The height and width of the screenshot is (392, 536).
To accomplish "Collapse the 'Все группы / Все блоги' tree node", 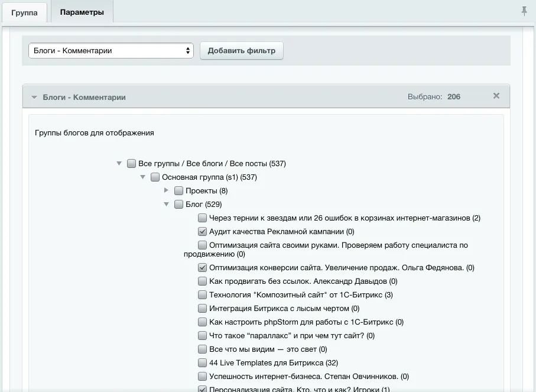I will 119,163.
